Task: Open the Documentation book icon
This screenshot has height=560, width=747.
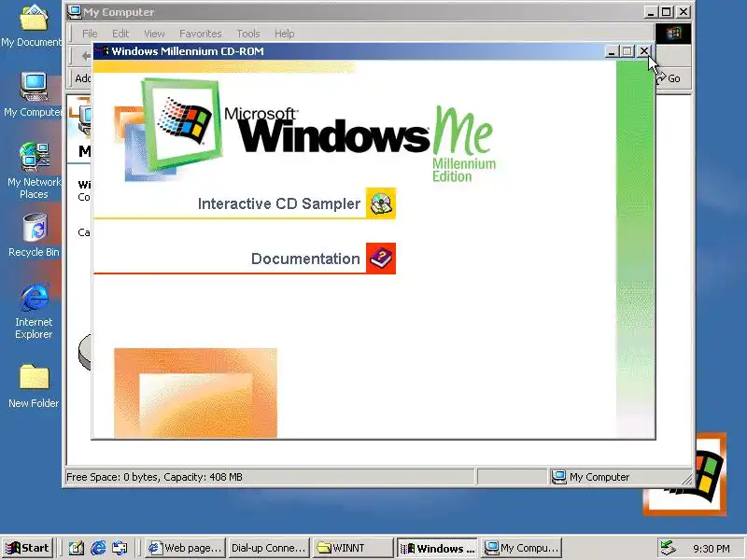Action: [381, 259]
